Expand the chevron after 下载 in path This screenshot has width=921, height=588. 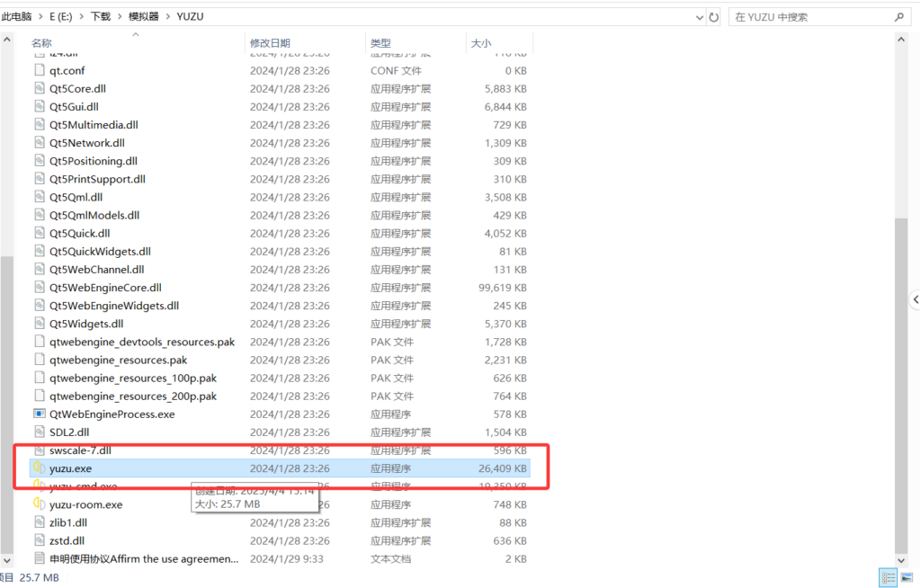[120, 16]
